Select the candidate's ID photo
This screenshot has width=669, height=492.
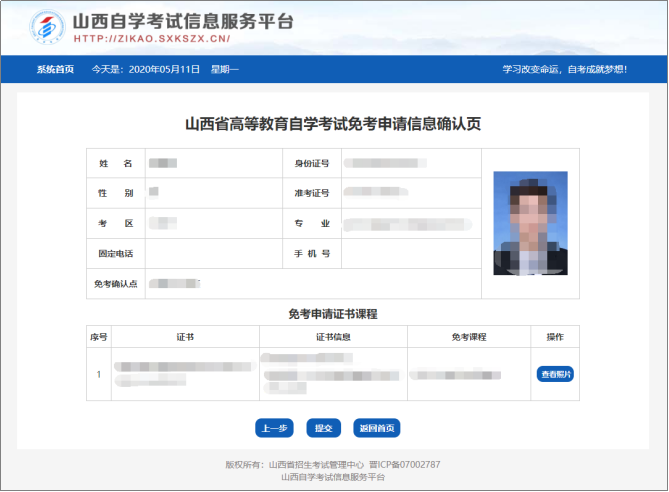coord(530,223)
